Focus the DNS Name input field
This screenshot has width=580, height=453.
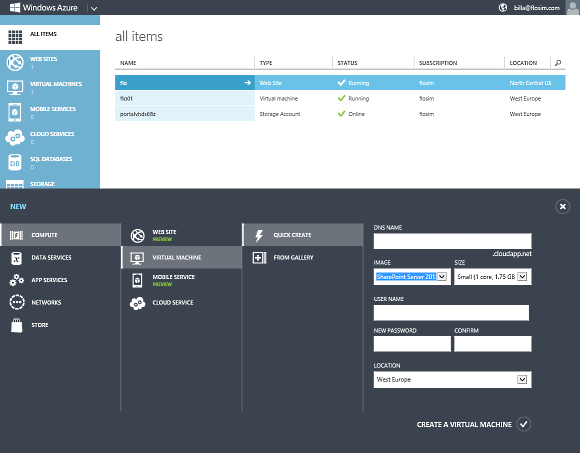click(452, 241)
